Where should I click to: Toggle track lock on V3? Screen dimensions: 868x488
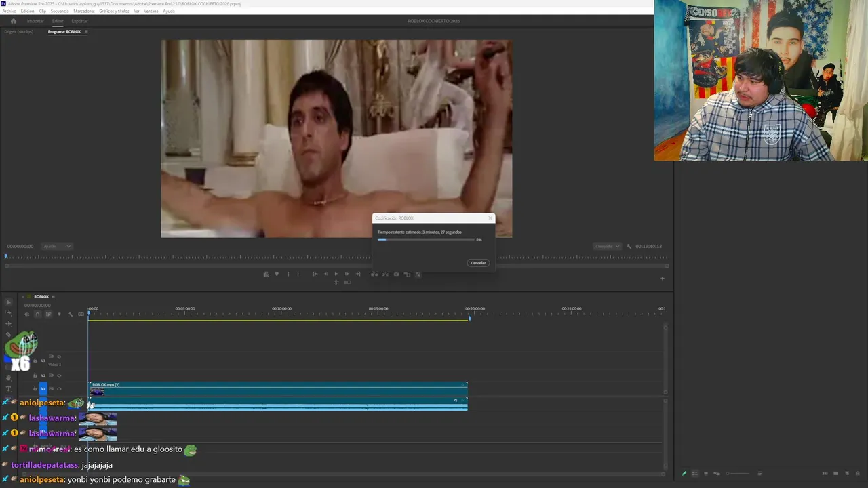coord(35,361)
